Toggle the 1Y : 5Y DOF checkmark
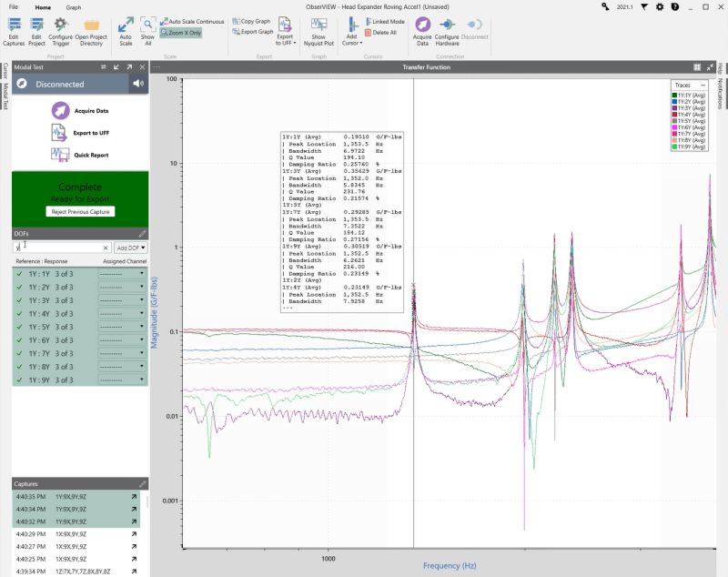This screenshot has height=577, width=728. point(19,327)
